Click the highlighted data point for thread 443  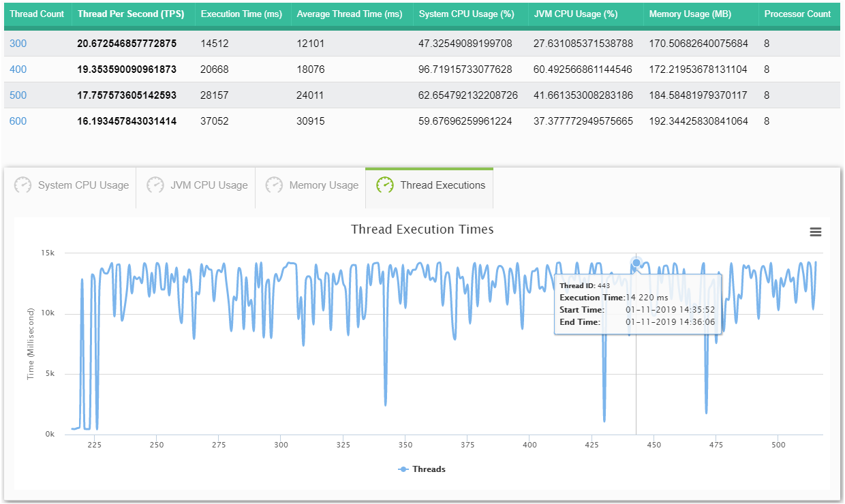pyautogui.click(x=636, y=263)
